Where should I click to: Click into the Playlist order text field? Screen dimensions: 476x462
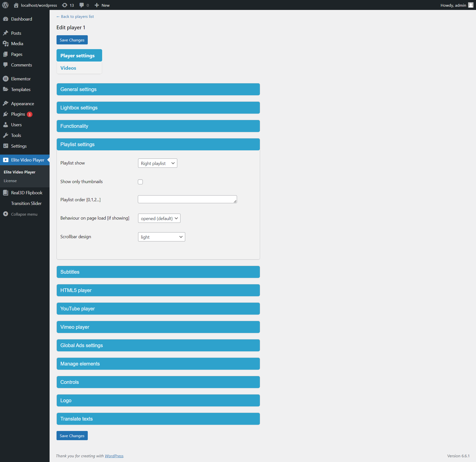point(187,199)
